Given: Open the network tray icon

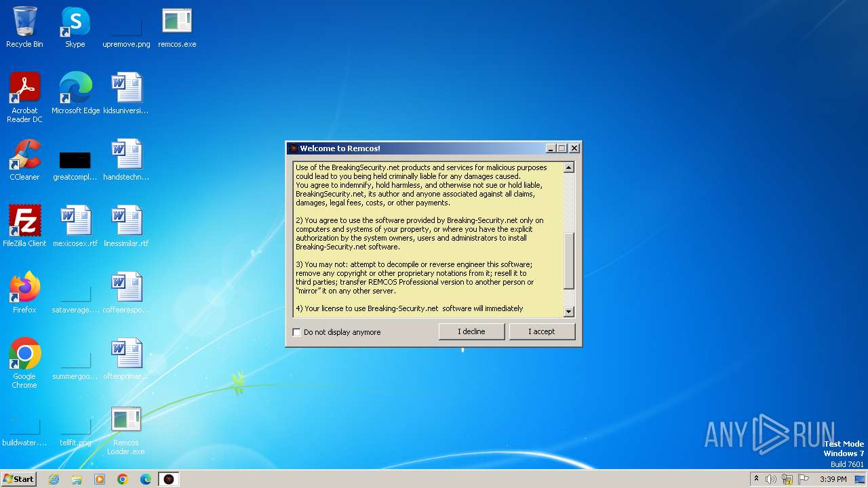Looking at the screenshot, I should tap(787, 479).
